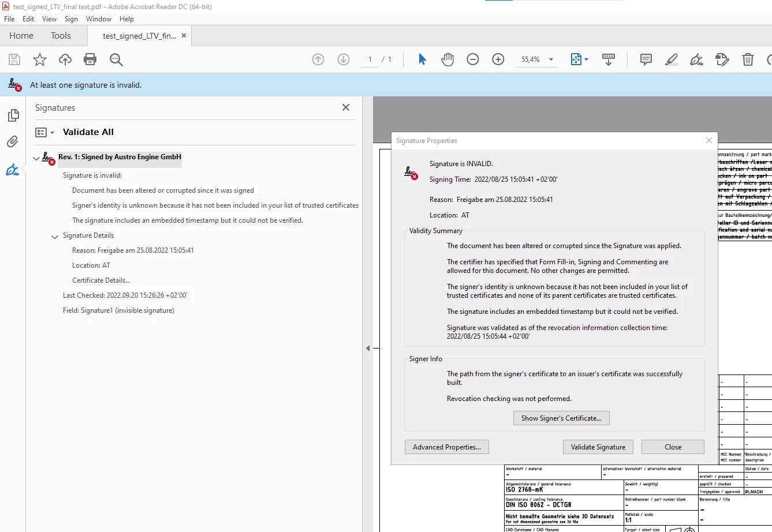Click Show Signer's Certificate button
772x532 pixels.
click(x=561, y=418)
